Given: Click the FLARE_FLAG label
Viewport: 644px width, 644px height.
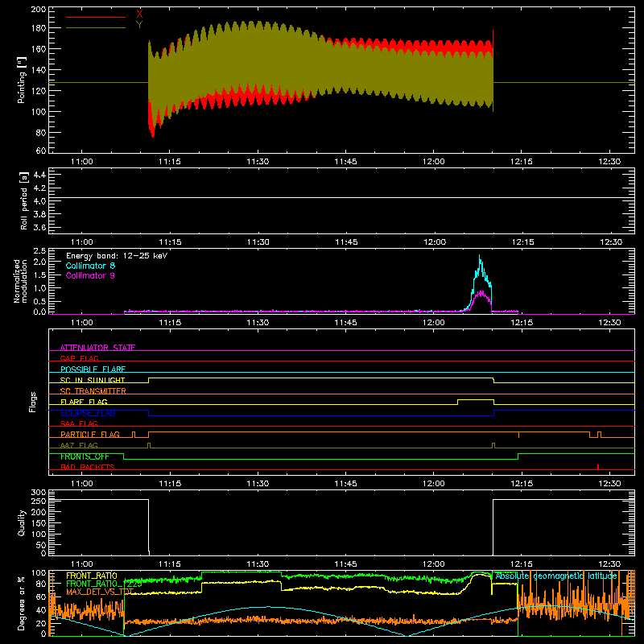Looking at the screenshot, I should pyautogui.click(x=84, y=402).
